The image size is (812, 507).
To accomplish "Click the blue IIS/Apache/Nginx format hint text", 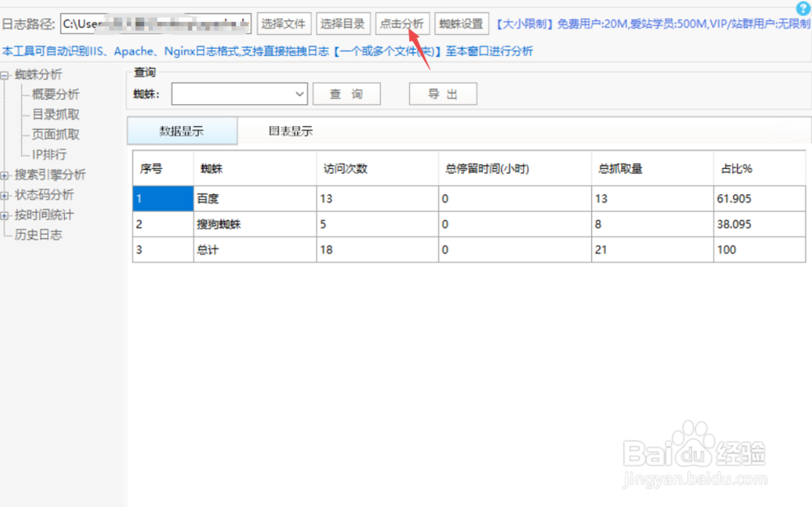I will click(x=267, y=51).
